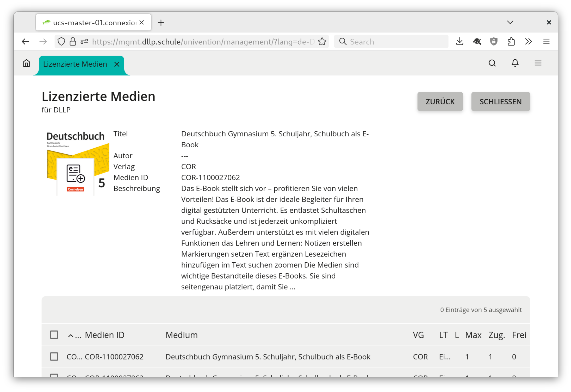This screenshot has height=392, width=571.
Task: Click Medien ID value COR-1100027062 in details
Action: 210,178
